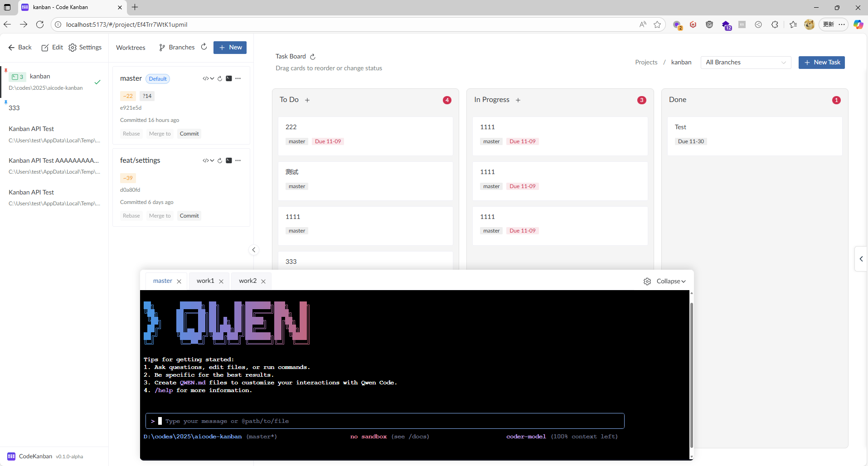
Task: Add a card to the To Do column
Action: coord(307,100)
